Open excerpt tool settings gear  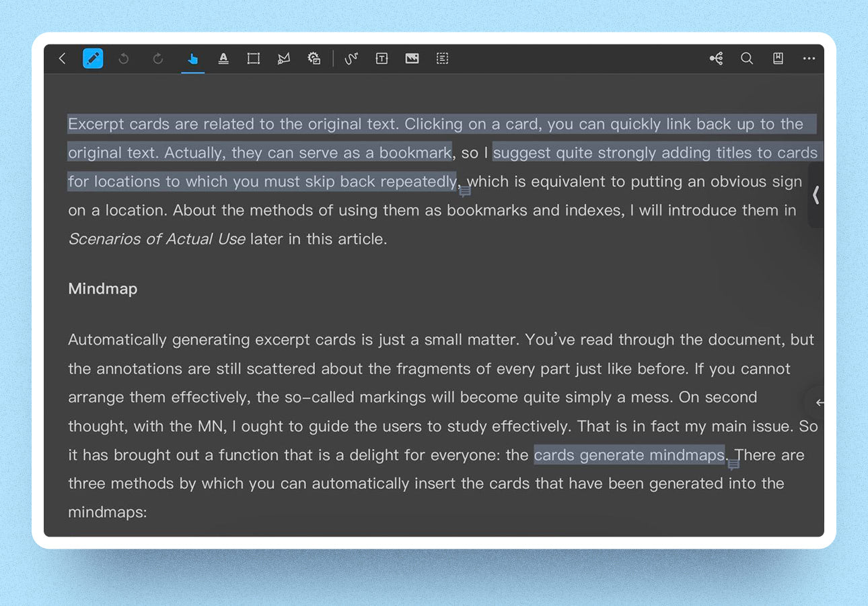(x=314, y=59)
